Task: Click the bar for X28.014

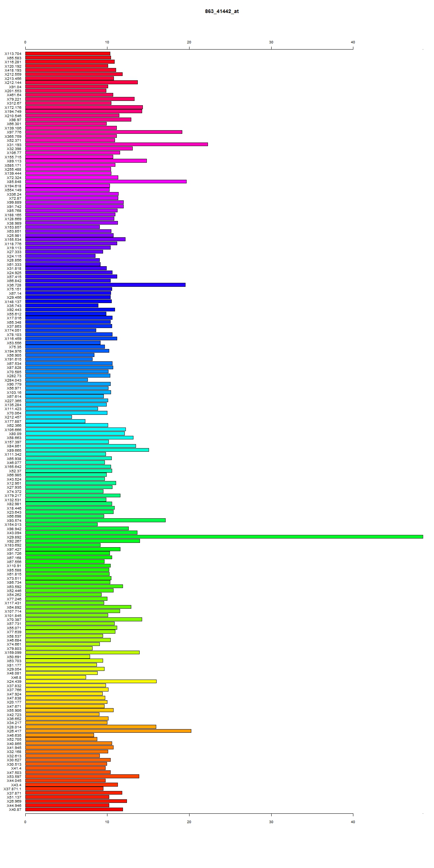Action: click(x=91, y=727)
